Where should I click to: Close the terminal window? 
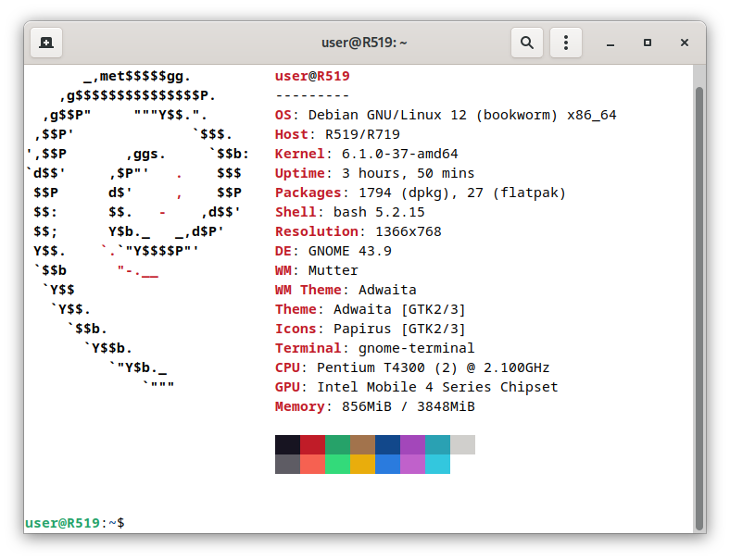(x=684, y=43)
